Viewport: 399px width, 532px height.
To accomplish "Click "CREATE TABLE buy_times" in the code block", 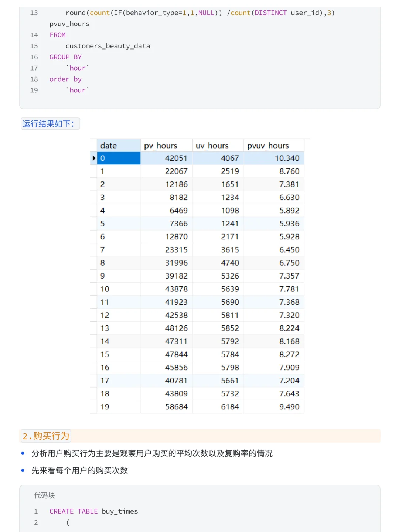I will pyautogui.click(x=93, y=511).
